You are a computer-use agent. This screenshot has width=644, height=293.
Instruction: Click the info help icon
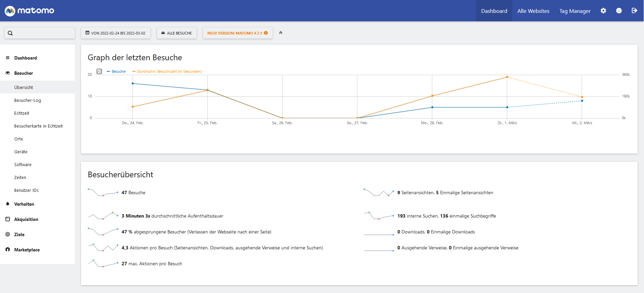coord(619,11)
